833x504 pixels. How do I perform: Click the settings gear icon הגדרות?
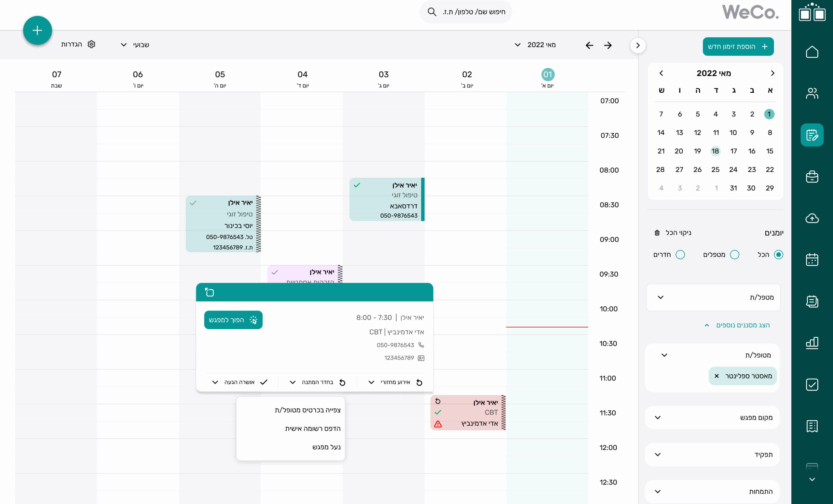(x=91, y=44)
